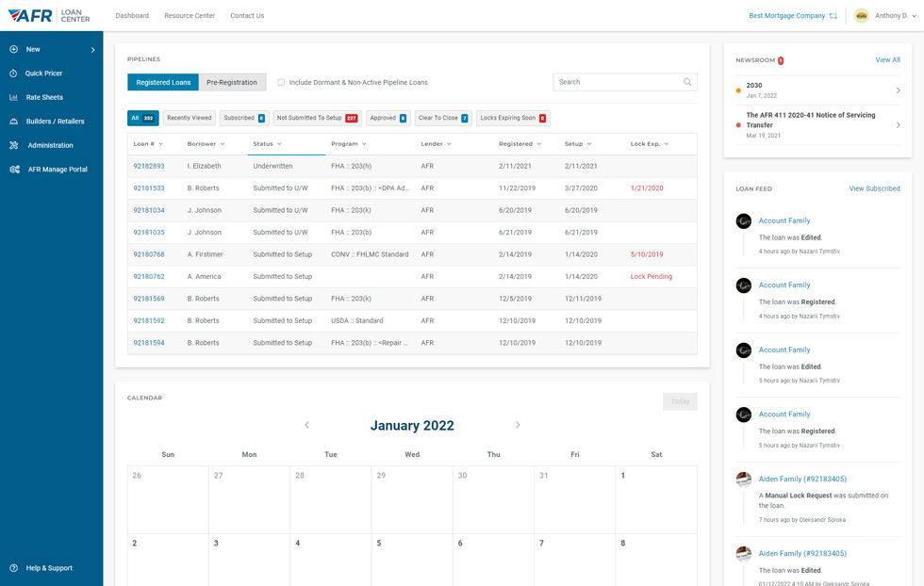Select the All loans filter
This screenshot has height=586, width=924.
point(143,118)
